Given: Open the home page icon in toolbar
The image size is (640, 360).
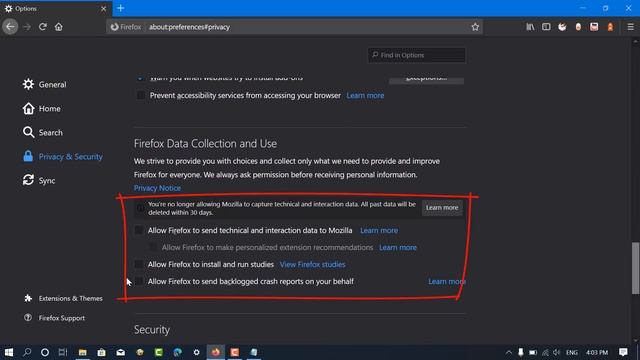Looking at the screenshot, I should click(x=59, y=27).
